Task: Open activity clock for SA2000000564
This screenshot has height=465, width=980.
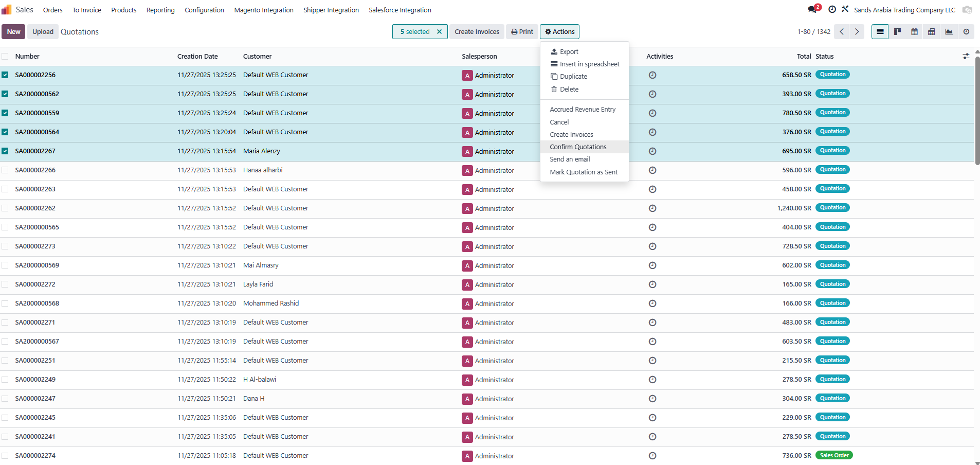Action: click(652, 132)
